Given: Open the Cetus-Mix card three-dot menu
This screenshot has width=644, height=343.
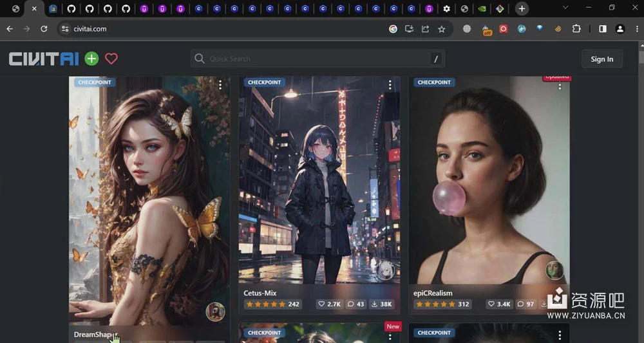Looking at the screenshot, I should tap(390, 85).
